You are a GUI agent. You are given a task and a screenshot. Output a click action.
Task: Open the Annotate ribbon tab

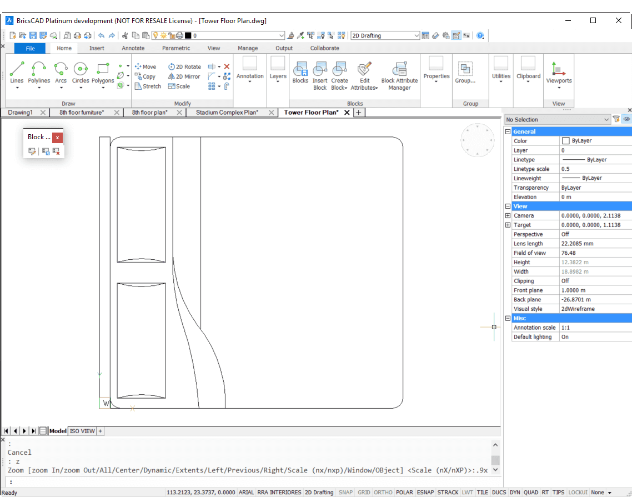click(x=132, y=47)
